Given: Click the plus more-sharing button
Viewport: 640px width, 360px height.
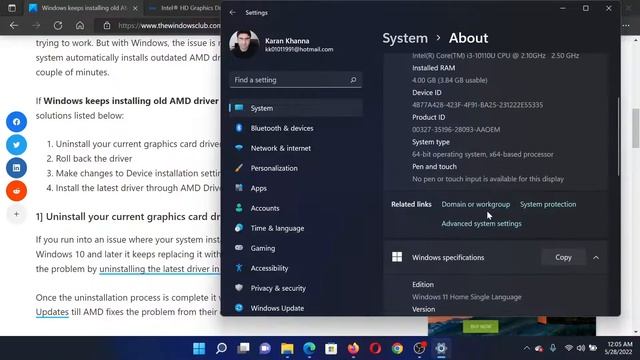Looking at the screenshot, I should [x=16, y=214].
